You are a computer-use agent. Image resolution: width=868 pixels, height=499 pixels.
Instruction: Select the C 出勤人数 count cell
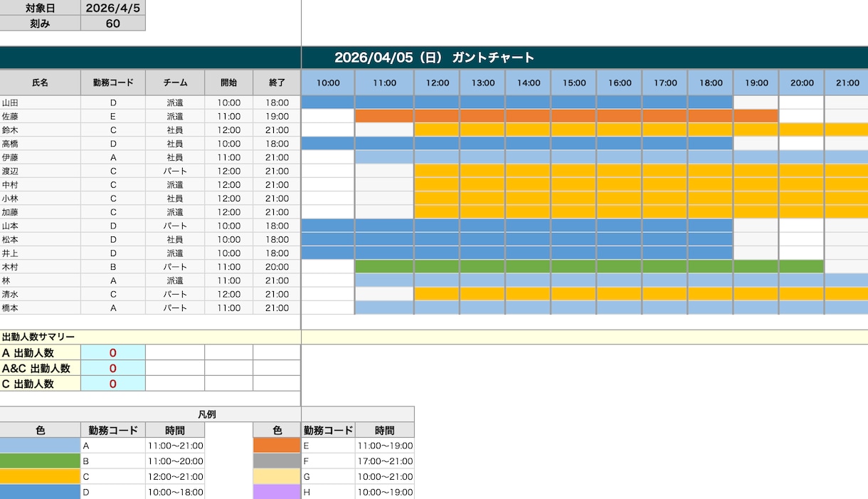pos(113,384)
